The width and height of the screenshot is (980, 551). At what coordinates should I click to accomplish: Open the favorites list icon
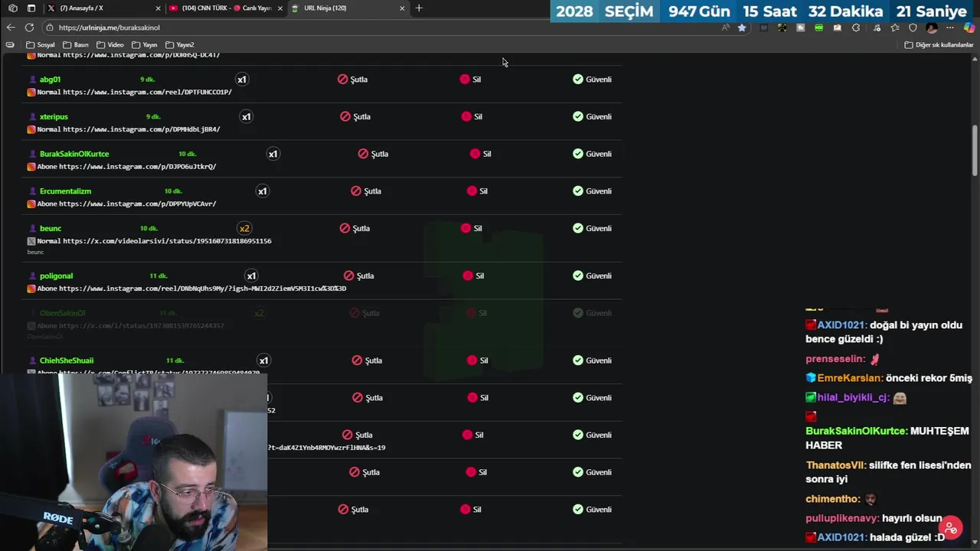click(x=894, y=28)
